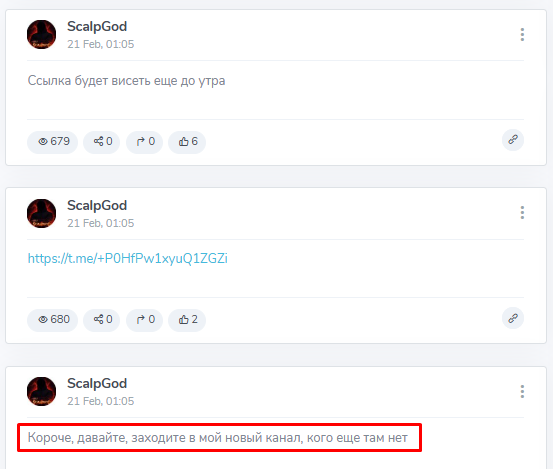Open three-dot menu on third ScalpGod post

pos(522,391)
